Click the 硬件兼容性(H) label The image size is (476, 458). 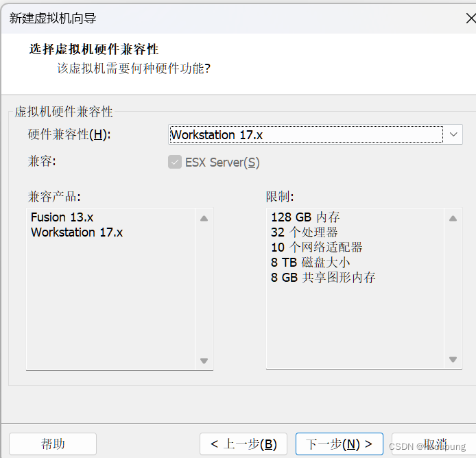69,134
